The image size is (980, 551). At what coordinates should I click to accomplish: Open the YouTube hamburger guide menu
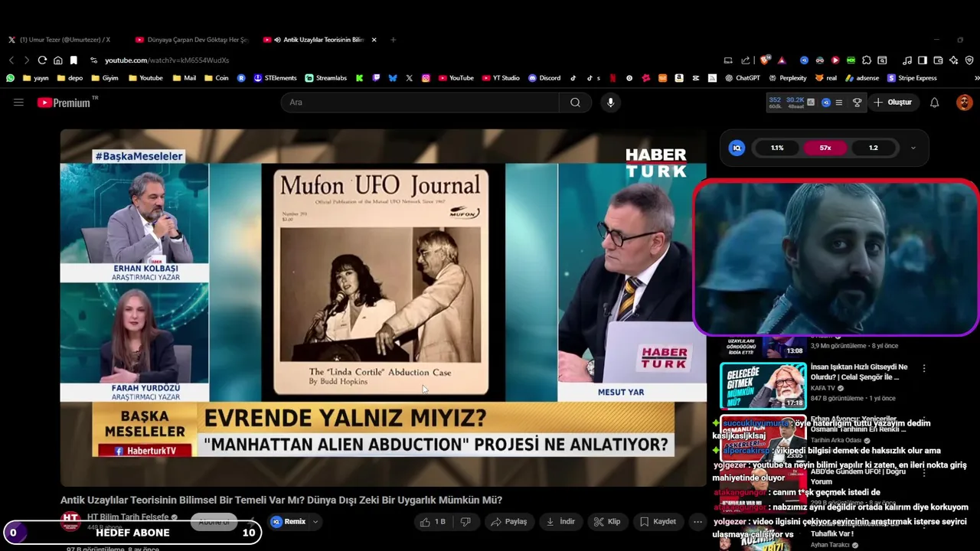point(18,102)
